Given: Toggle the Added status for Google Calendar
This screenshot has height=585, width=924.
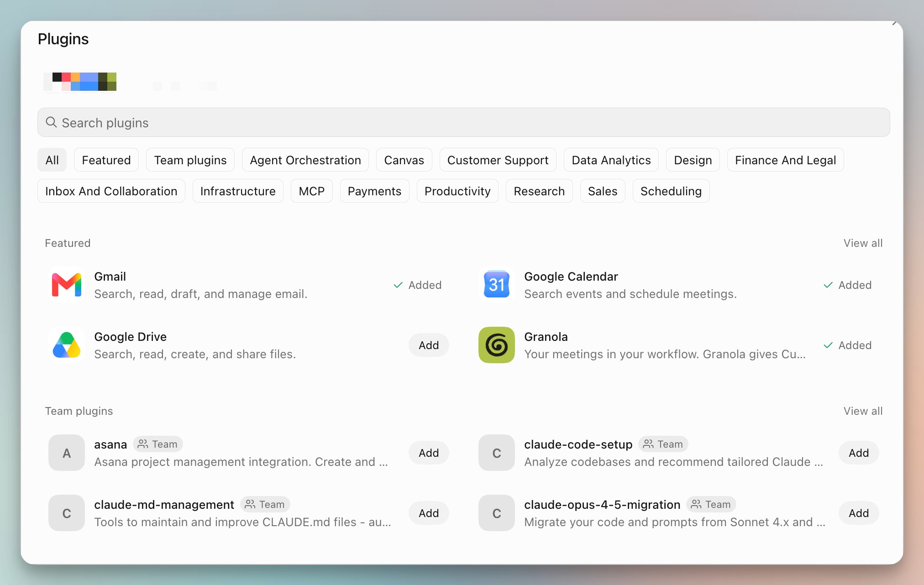Looking at the screenshot, I should pos(847,285).
